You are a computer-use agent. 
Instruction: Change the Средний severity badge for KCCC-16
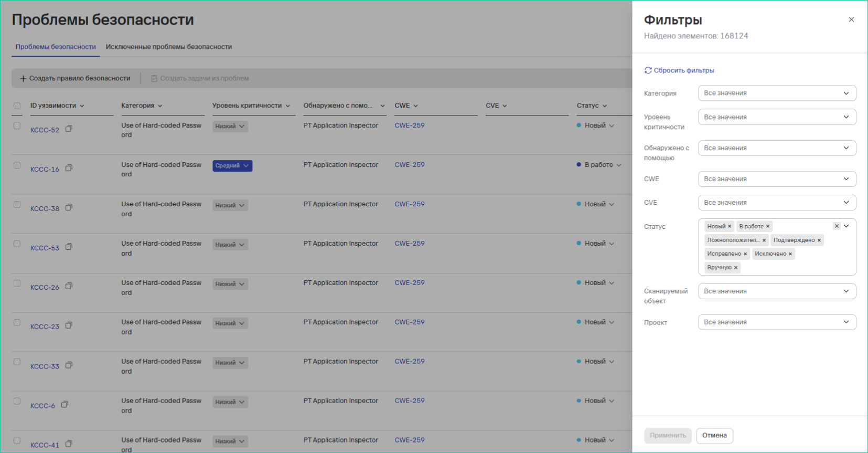click(232, 166)
